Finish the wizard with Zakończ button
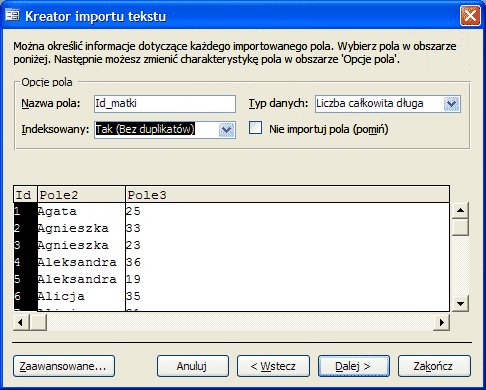Screen dimensions: 486x390 [x=434, y=366]
